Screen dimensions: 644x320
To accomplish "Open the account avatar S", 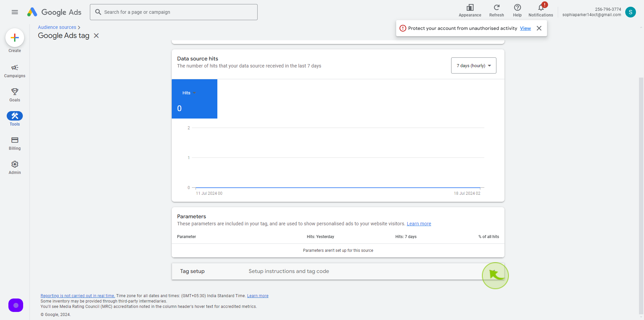I will point(631,12).
